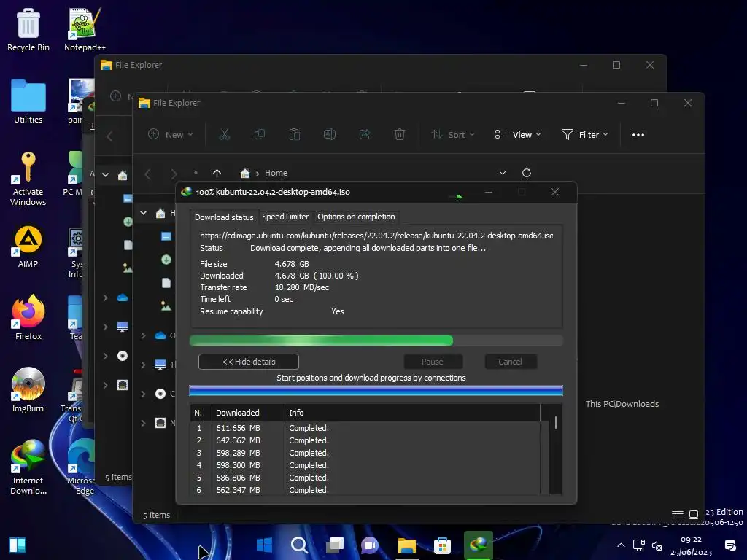
Task: Click the This PC\Downloads path text
Action: 622,404
